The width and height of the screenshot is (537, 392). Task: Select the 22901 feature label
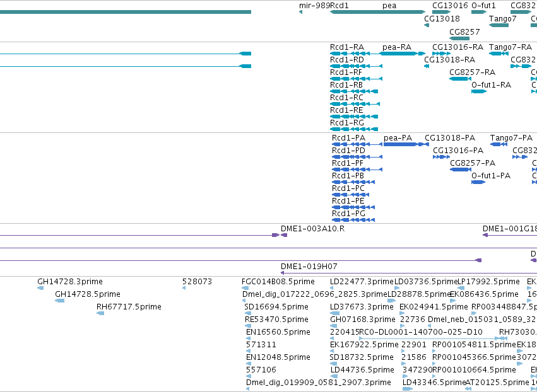click(414, 345)
